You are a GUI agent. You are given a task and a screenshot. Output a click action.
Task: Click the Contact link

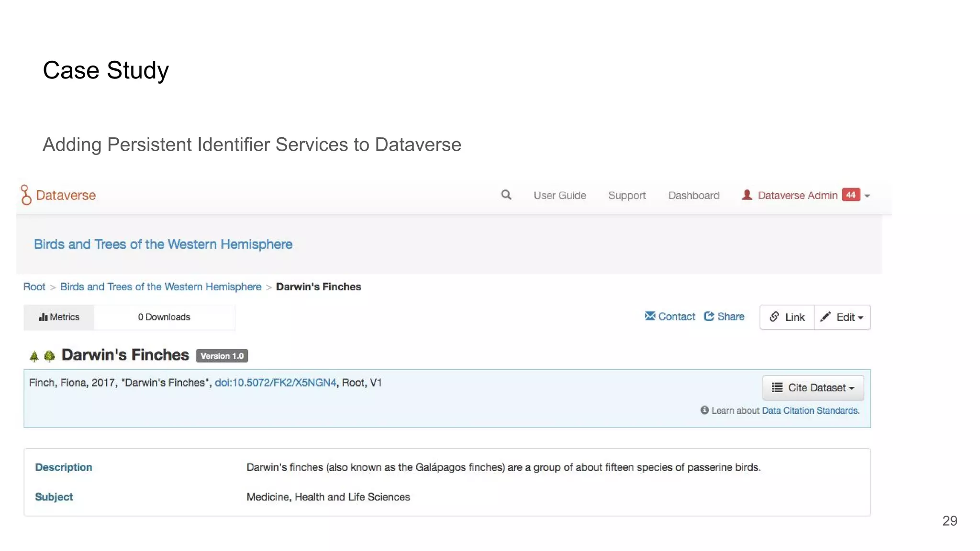[676, 316]
